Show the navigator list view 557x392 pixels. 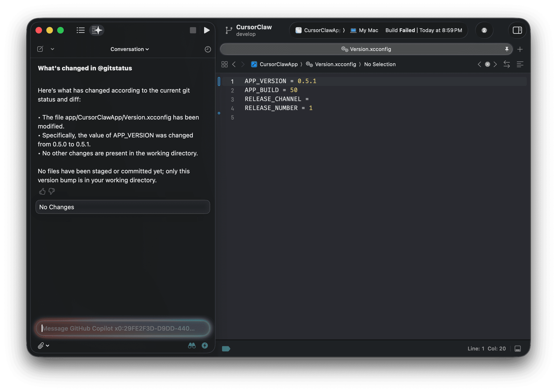point(81,30)
